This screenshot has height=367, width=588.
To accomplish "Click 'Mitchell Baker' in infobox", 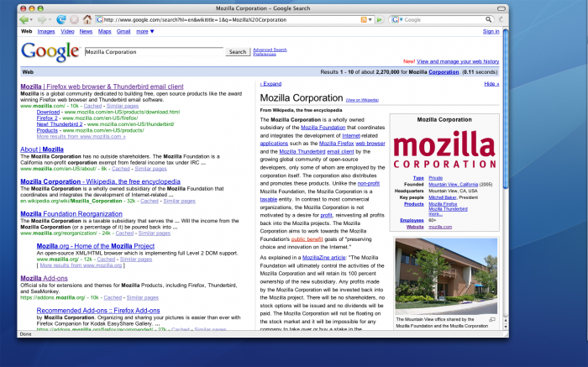I will click(x=443, y=197).
